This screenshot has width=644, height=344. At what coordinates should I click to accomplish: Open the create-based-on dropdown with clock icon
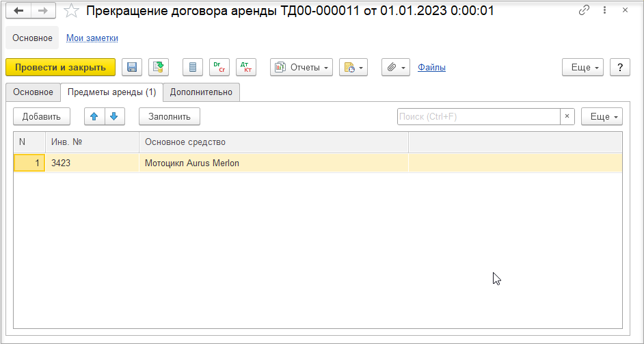coord(353,68)
